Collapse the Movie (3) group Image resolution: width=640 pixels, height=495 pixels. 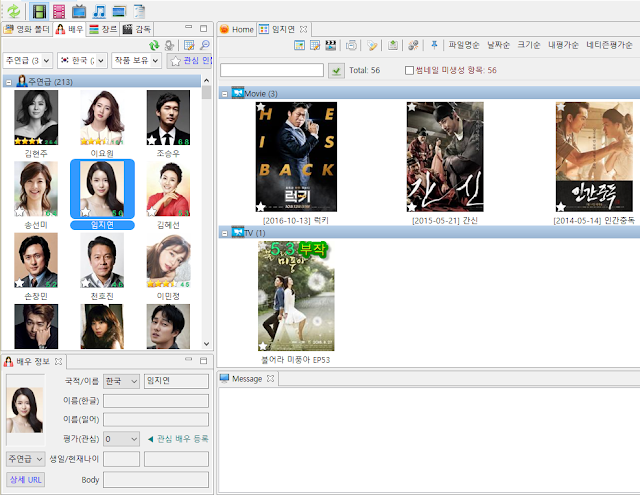coord(224,94)
